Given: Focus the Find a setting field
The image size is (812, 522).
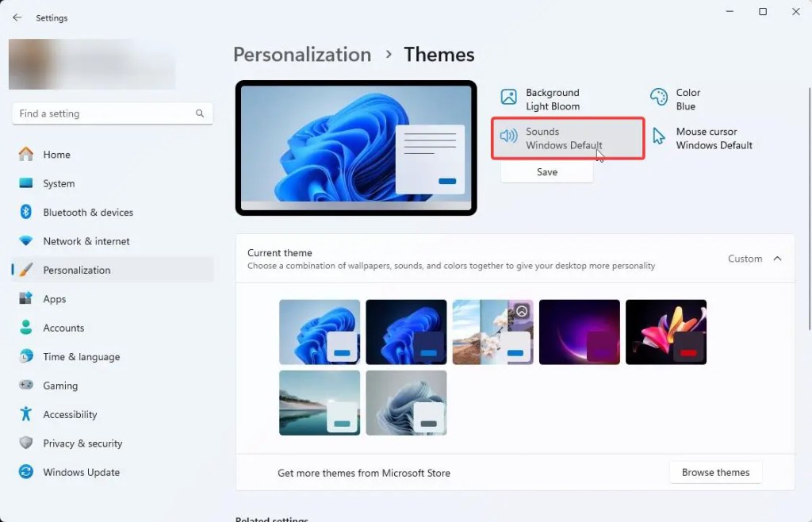Looking at the screenshot, I should pos(113,113).
